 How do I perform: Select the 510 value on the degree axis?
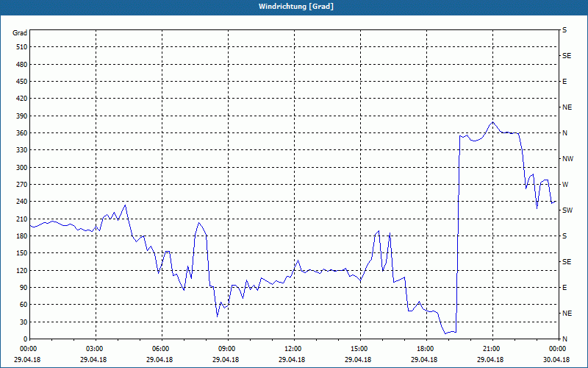click(x=23, y=47)
